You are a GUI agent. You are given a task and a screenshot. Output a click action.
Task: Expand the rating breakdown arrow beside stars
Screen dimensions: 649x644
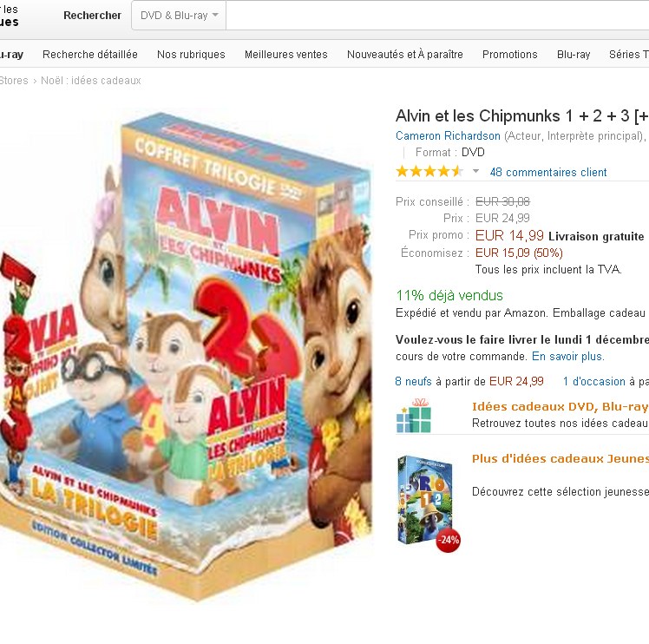476,171
